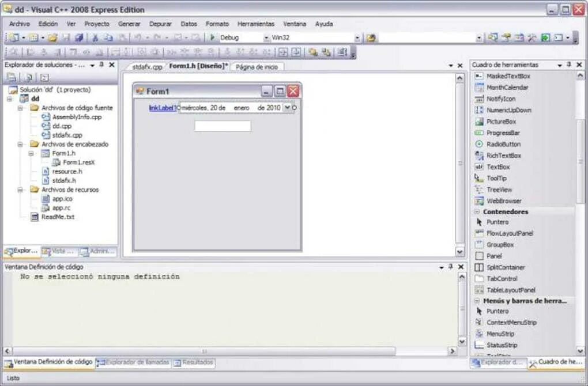This screenshot has height=386, width=588.
Task: Click the Find in Files icon
Action: click(x=371, y=37)
